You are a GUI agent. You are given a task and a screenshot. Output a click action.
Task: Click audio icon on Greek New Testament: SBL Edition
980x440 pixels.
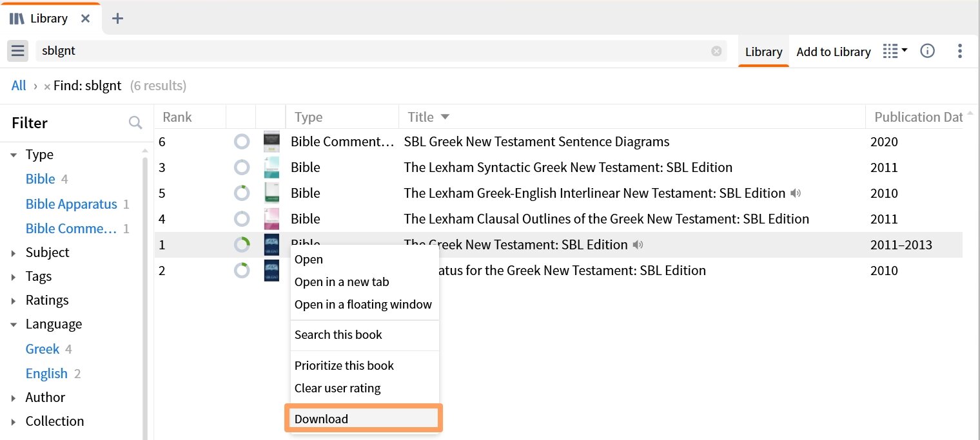[638, 245]
